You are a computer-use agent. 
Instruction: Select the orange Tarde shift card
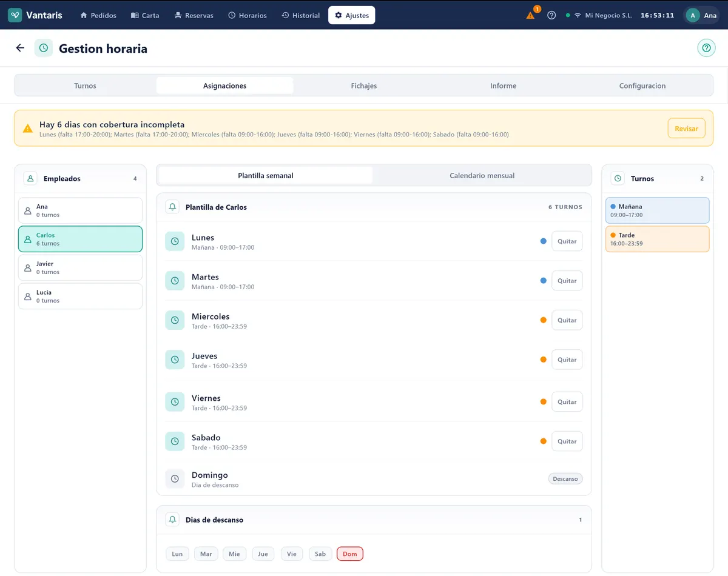657,239
